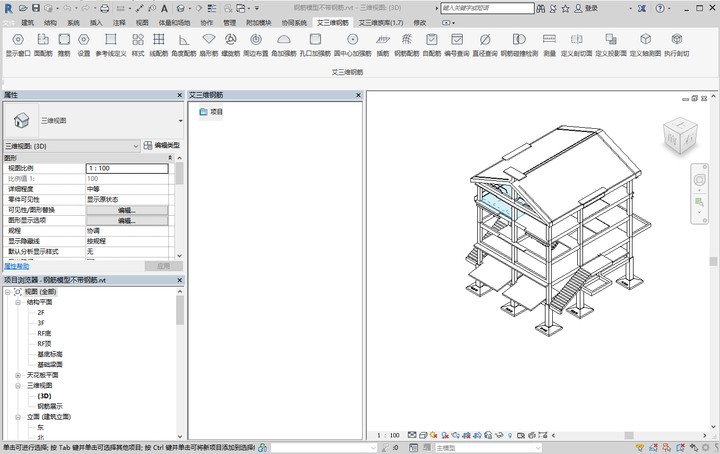Click the 执行剖切 tool icon
720x454 pixels.
[x=676, y=39]
